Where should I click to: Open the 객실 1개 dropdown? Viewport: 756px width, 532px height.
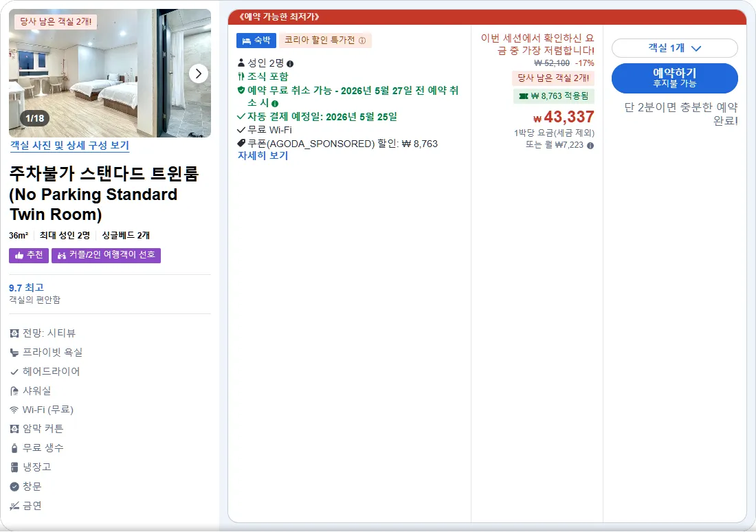pos(674,48)
